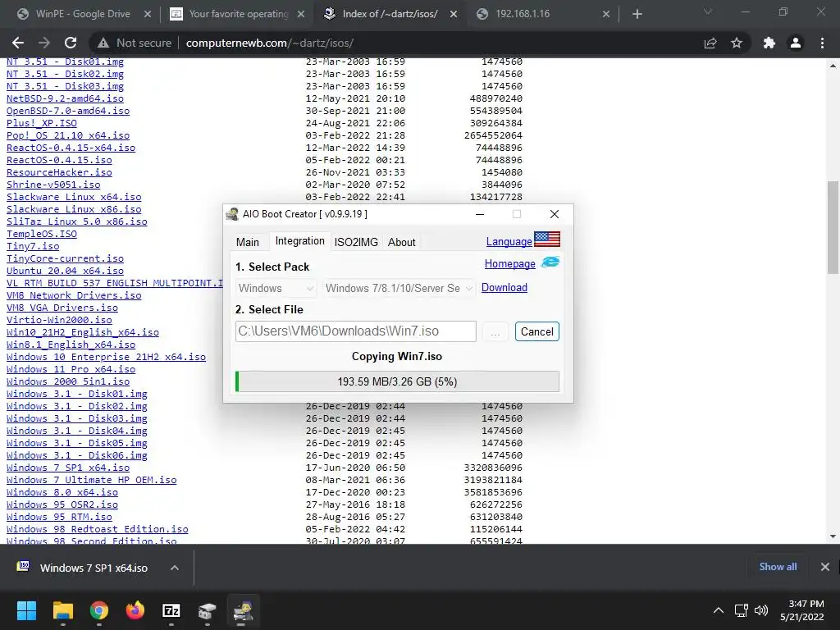Click the taskbar clock and date
The height and width of the screenshot is (630, 840).
pos(802,610)
